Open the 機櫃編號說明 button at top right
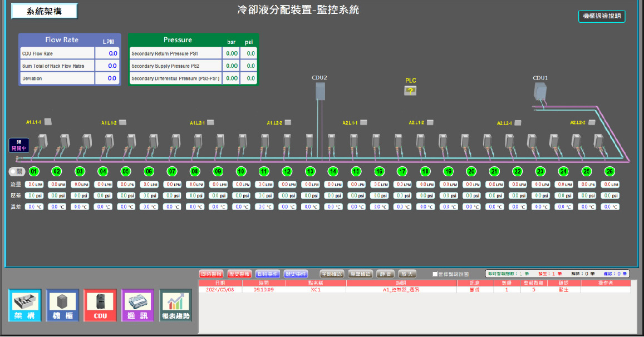 tap(602, 16)
